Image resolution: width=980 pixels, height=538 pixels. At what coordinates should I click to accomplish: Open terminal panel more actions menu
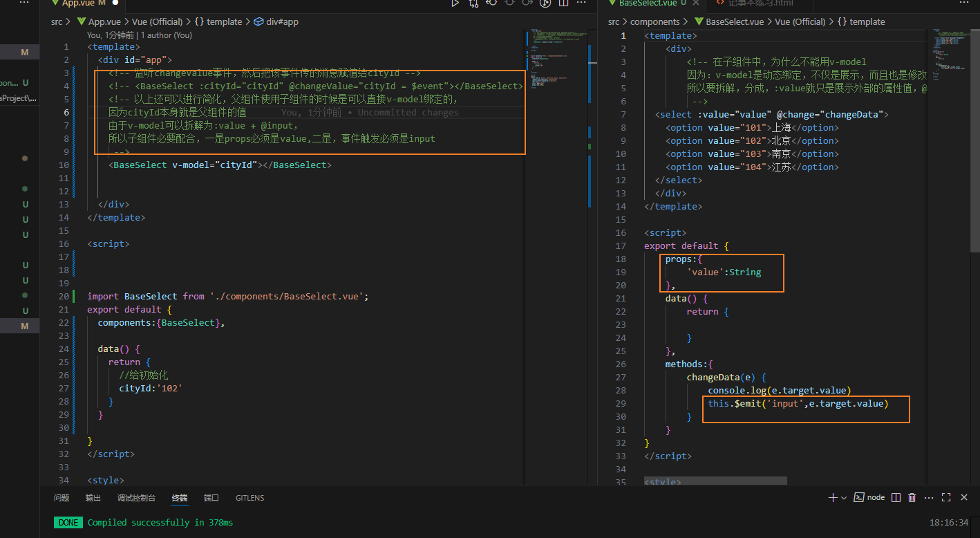(x=929, y=497)
